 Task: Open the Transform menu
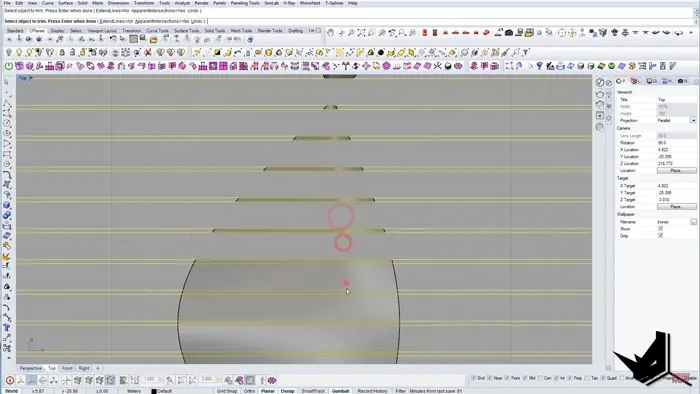coord(144,3)
